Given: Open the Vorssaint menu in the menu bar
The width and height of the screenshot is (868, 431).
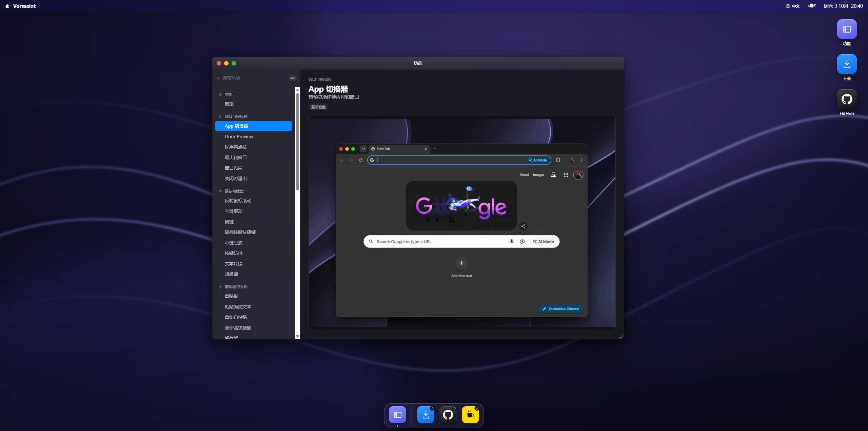Looking at the screenshot, I should click(24, 6).
